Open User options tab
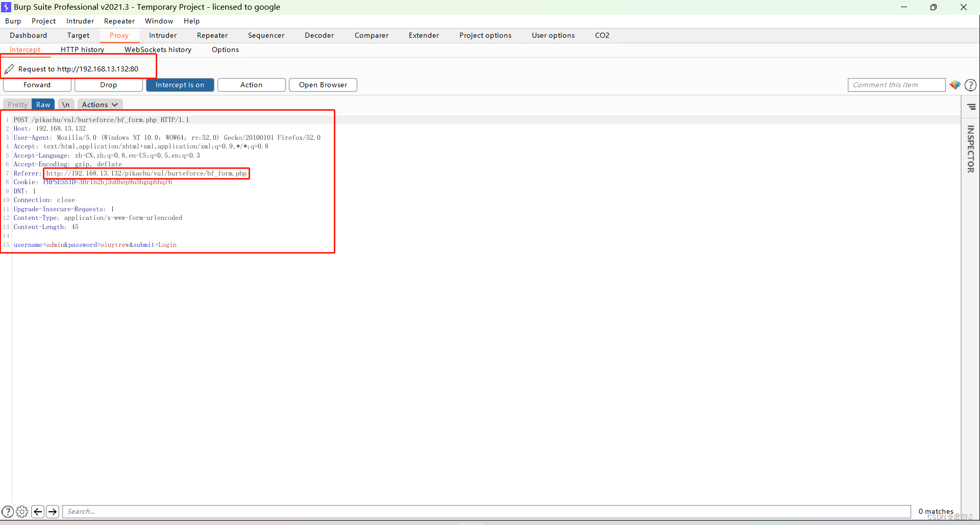 (553, 35)
